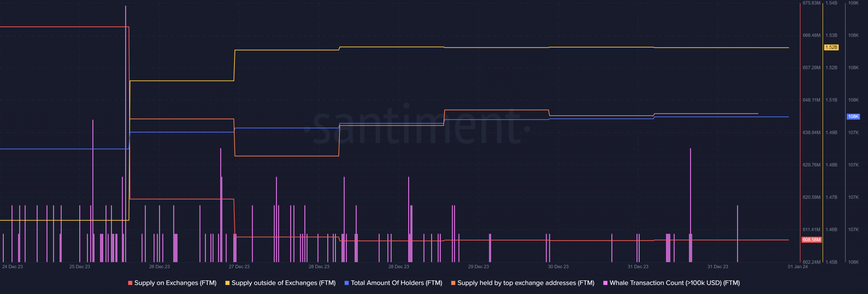The image size is (868, 294).
Task: Click the 666.46M axis label
Action: click(x=811, y=35)
